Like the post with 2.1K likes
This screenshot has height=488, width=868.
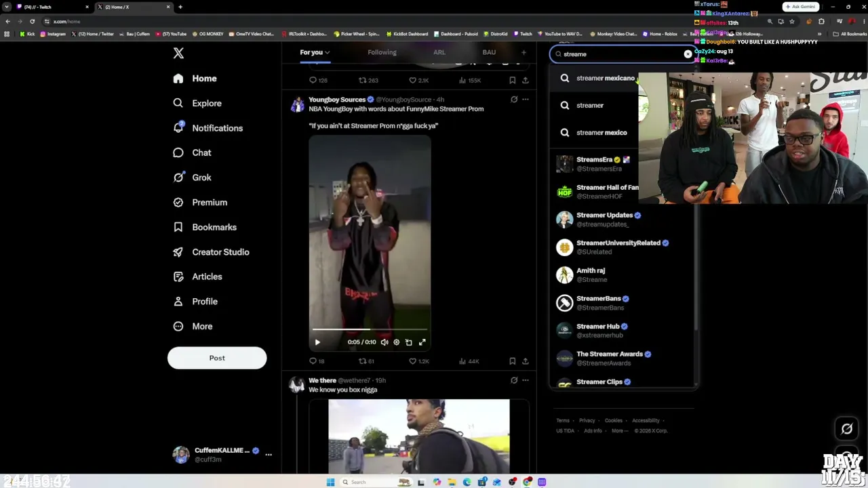(x=418, y=81)
